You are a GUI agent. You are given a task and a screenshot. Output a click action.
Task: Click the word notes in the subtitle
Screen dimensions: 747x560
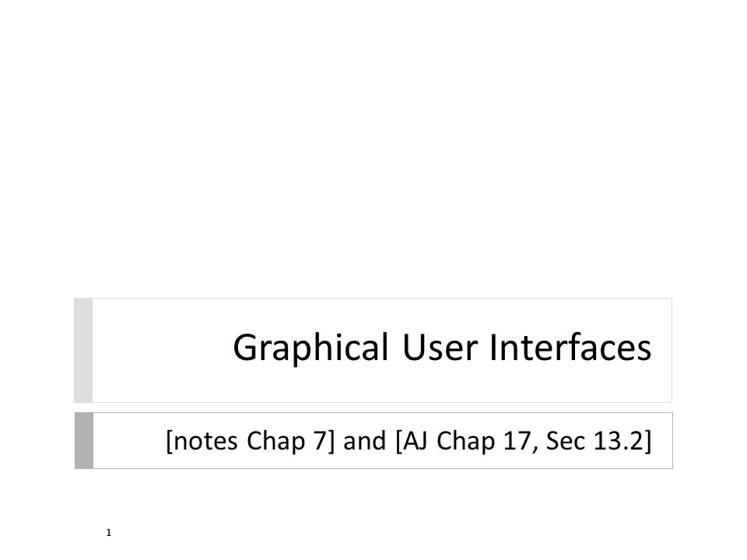pos(205,441)
